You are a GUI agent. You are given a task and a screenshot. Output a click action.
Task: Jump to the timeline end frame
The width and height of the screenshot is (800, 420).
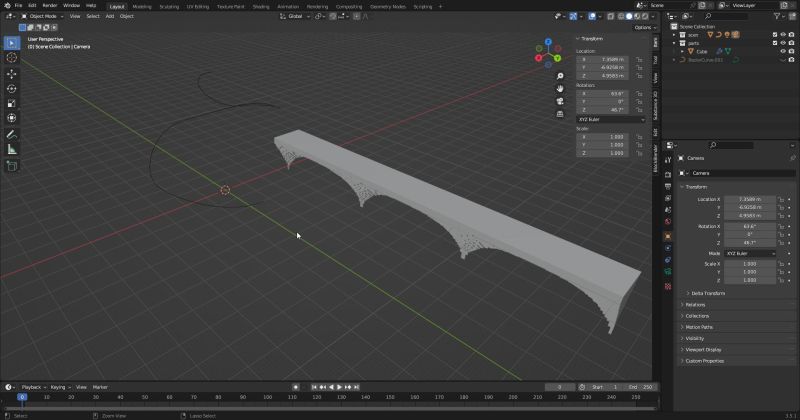pos(357,387)
